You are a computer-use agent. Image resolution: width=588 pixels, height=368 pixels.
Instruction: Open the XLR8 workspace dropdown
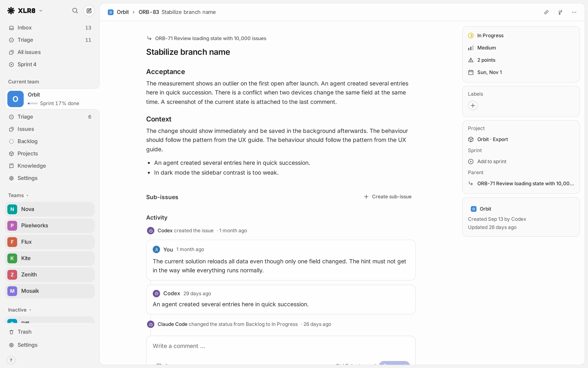tap(41, 11)
